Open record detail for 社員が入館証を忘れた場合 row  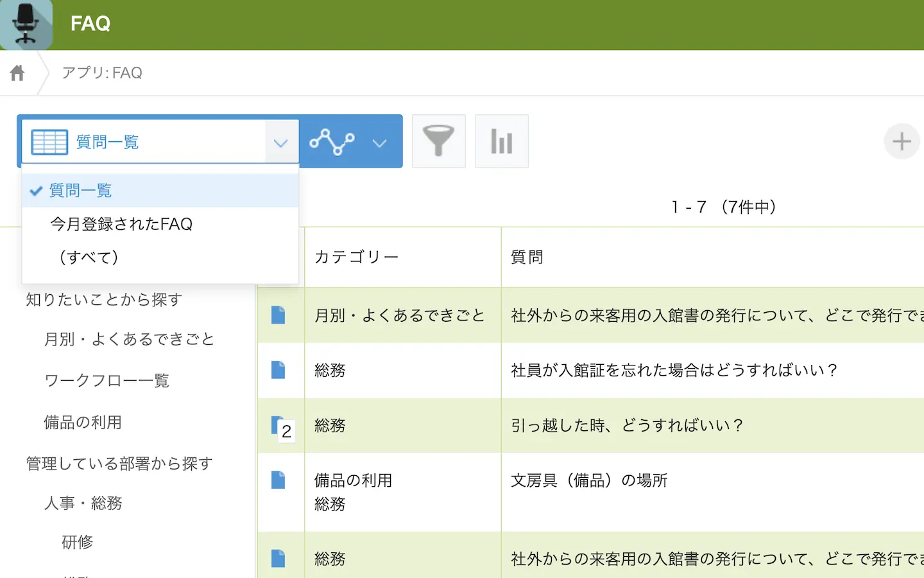[x=278, y=370]
